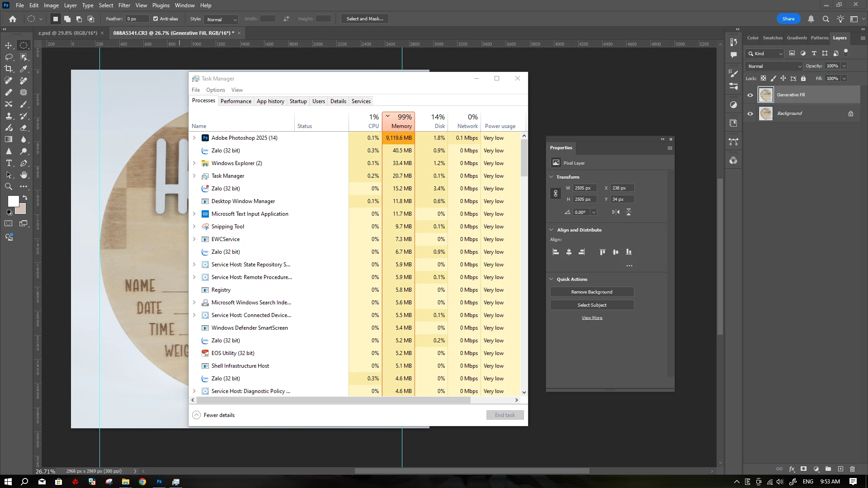868x488 pixels.
Task: Swap foreground and background colors
Action: click(25, 198)
